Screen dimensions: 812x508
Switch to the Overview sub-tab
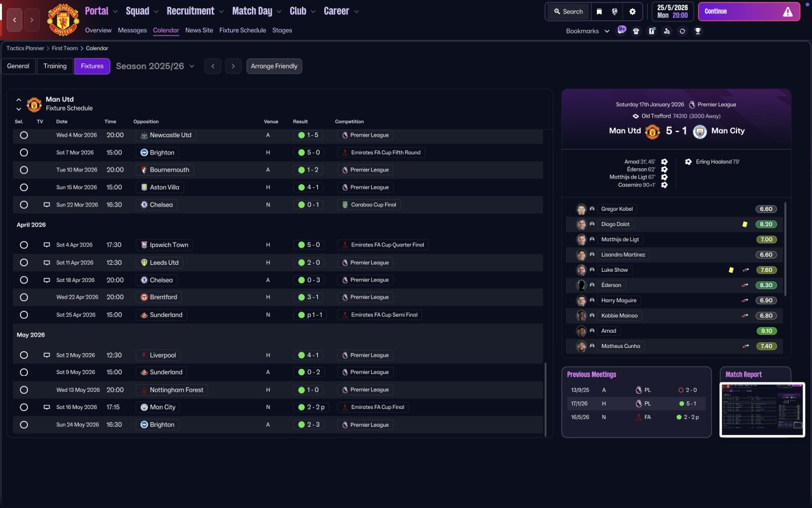tap(98, 30)
